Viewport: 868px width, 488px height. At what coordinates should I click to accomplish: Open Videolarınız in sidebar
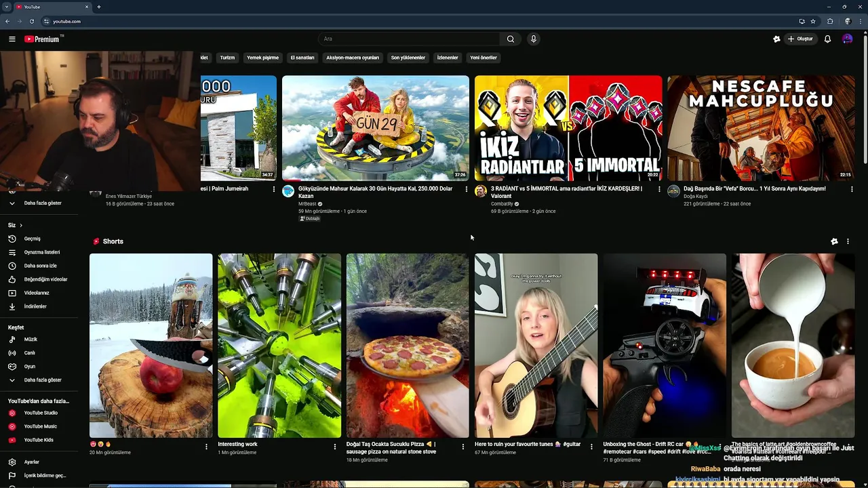point(39,293)
